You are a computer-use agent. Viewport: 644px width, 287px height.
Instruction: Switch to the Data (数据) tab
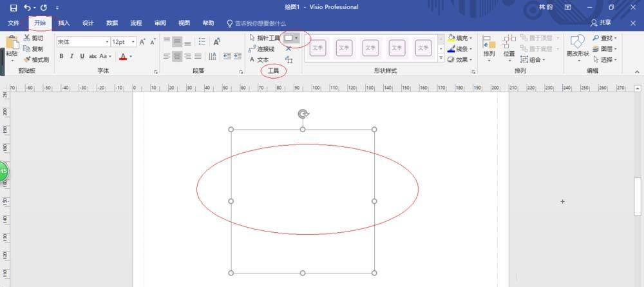click(x=112, y=23)
